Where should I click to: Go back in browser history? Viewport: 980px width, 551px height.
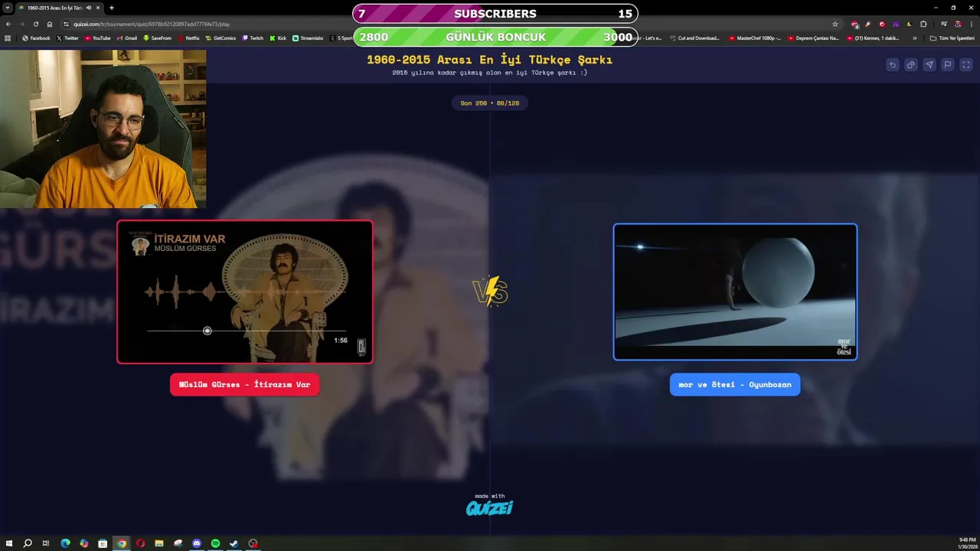tap(8, 24)
